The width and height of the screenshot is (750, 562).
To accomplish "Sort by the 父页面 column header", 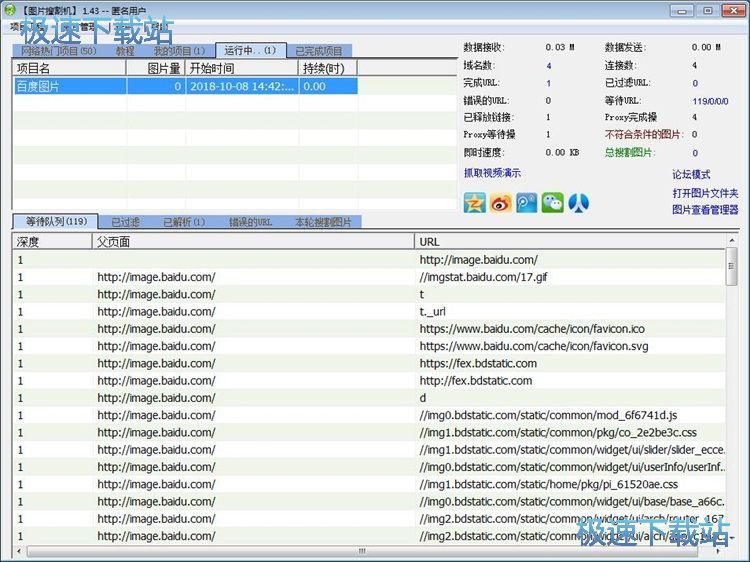I will pyautogui.click(x=253, y=242).
